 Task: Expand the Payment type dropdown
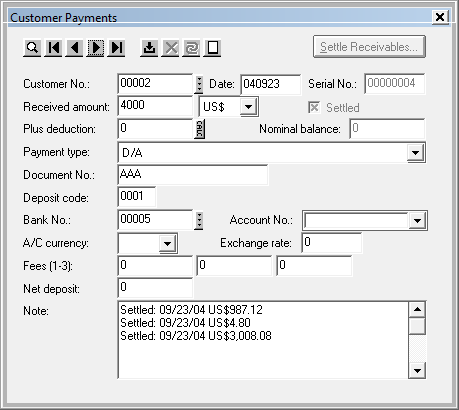click(x=415, y=153)
